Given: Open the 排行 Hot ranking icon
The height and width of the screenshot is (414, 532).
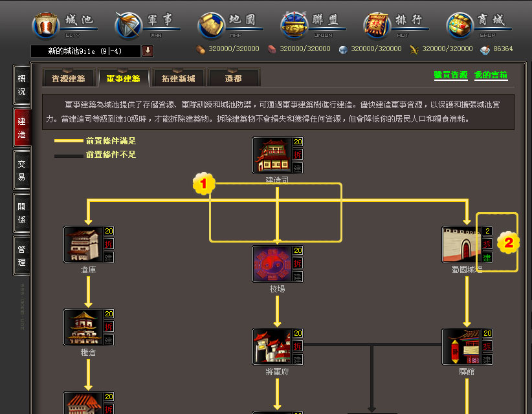Looking at the screenshot, I should click(x=377, y=26).
